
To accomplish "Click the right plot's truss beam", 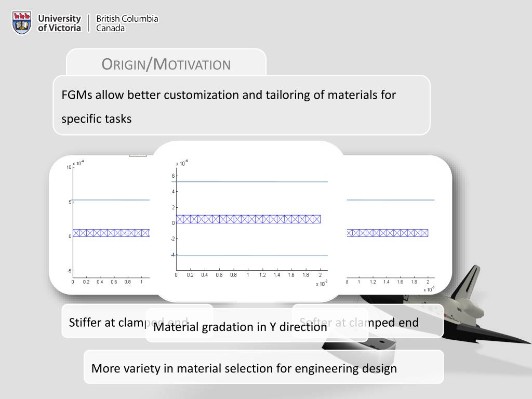I will [x=388, y=233].
